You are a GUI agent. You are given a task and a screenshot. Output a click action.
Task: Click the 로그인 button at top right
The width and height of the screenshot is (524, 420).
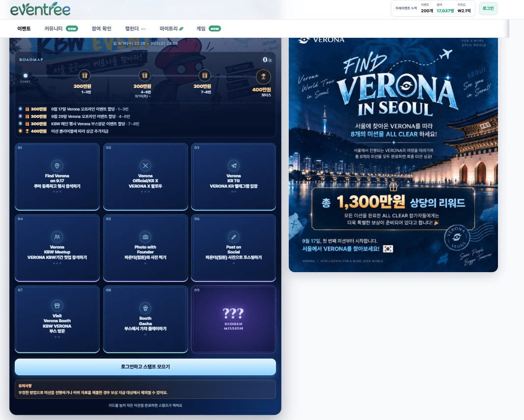488,8
